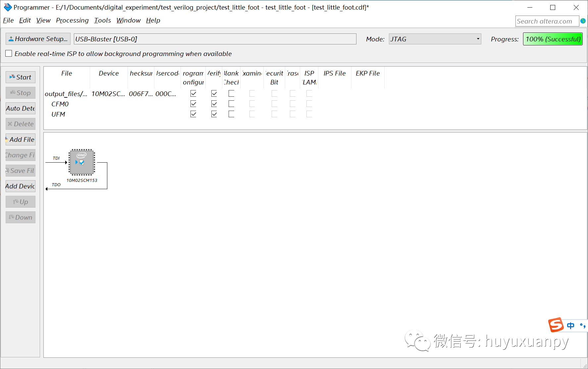Click the Search altera.com field
The image size is (588, 369).
(x=547, y=21)
